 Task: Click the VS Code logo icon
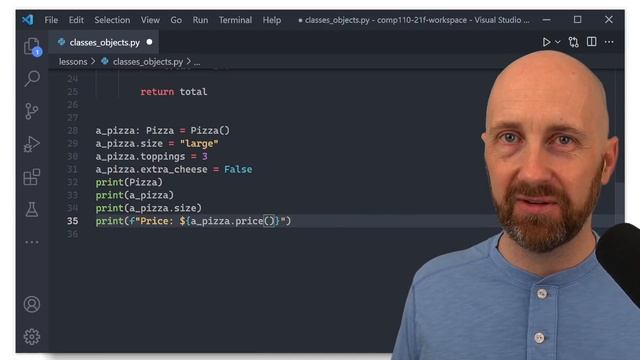coord(28,20)
